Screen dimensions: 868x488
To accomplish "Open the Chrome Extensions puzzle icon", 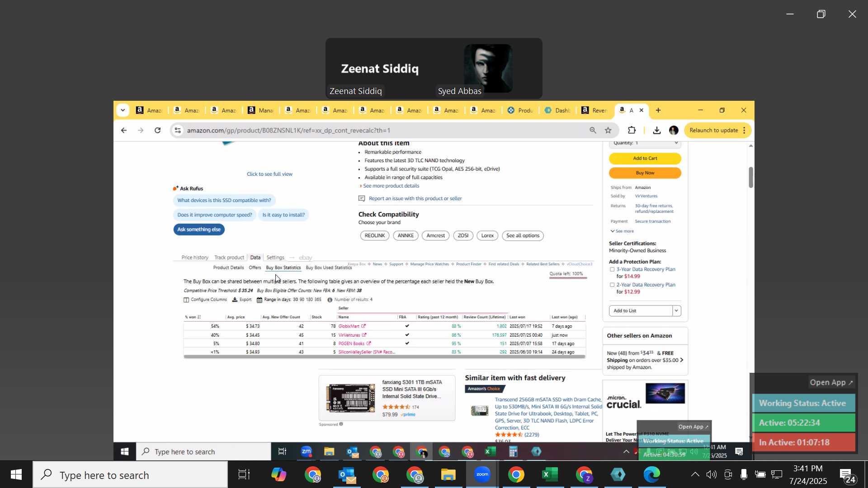I will click(x=632, y=131).
